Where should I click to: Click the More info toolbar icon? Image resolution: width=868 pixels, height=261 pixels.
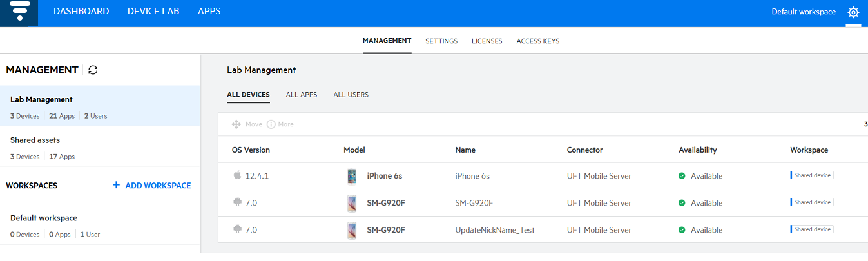(x=271, y=124)
